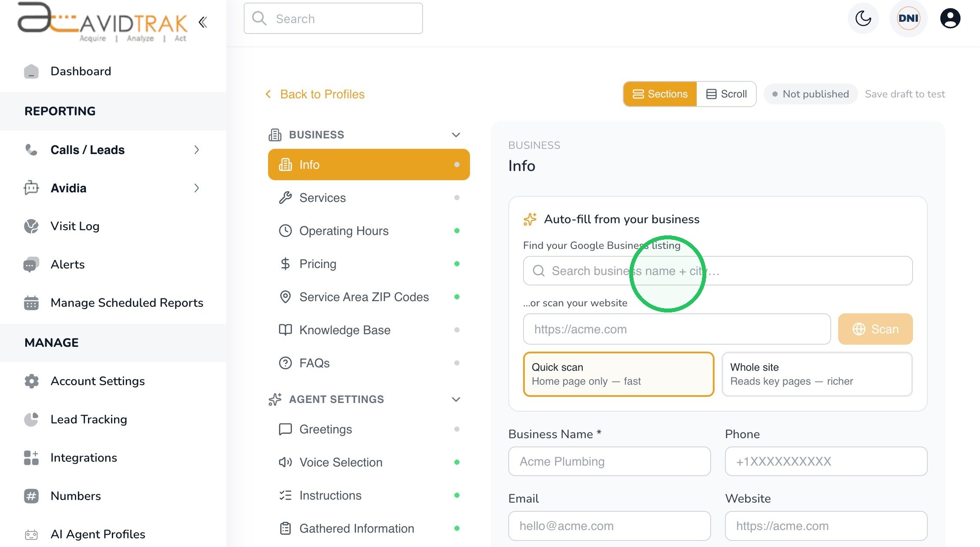Collapse the BUSINESS section chevron
Image resolution: width=980 pixels, height=547 pixels.
pos(456,135)
